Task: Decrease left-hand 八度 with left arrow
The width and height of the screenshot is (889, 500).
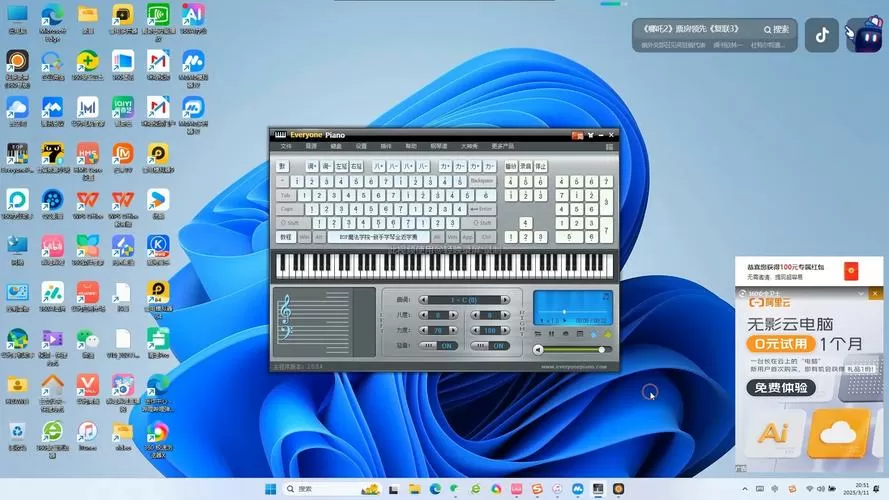Action: (x=423, y=315)
